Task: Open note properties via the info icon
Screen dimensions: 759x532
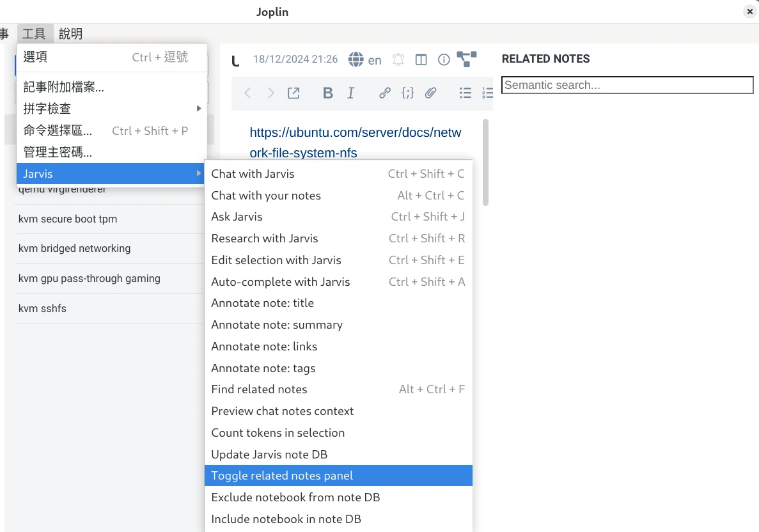Action: coord(444,59)
